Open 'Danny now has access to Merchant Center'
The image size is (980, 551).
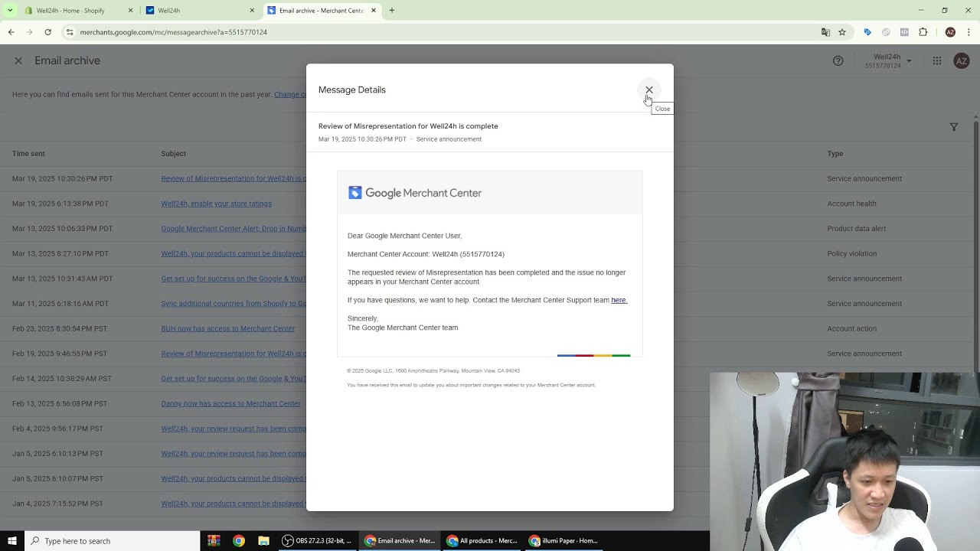click(x=230, y=403)
